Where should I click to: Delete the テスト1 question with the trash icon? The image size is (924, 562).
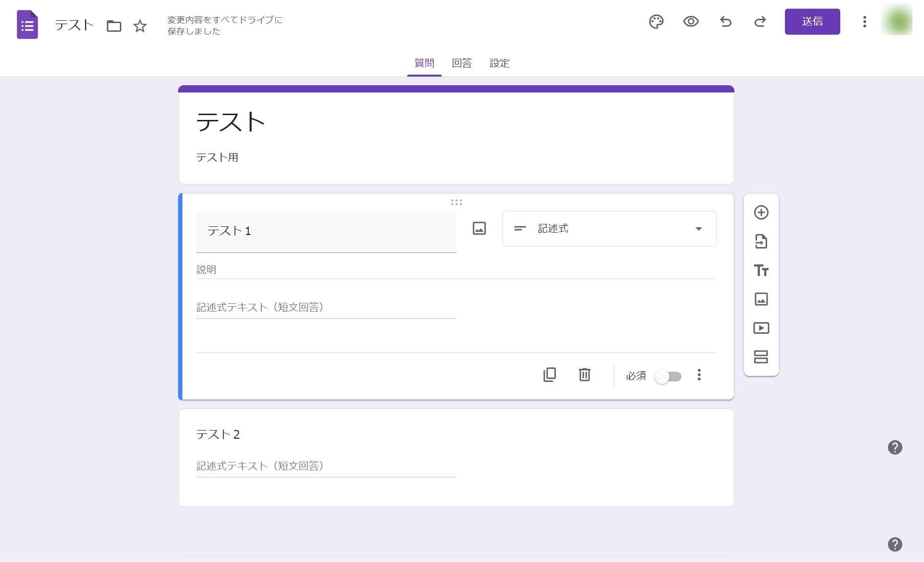click(x=584, y=375)
